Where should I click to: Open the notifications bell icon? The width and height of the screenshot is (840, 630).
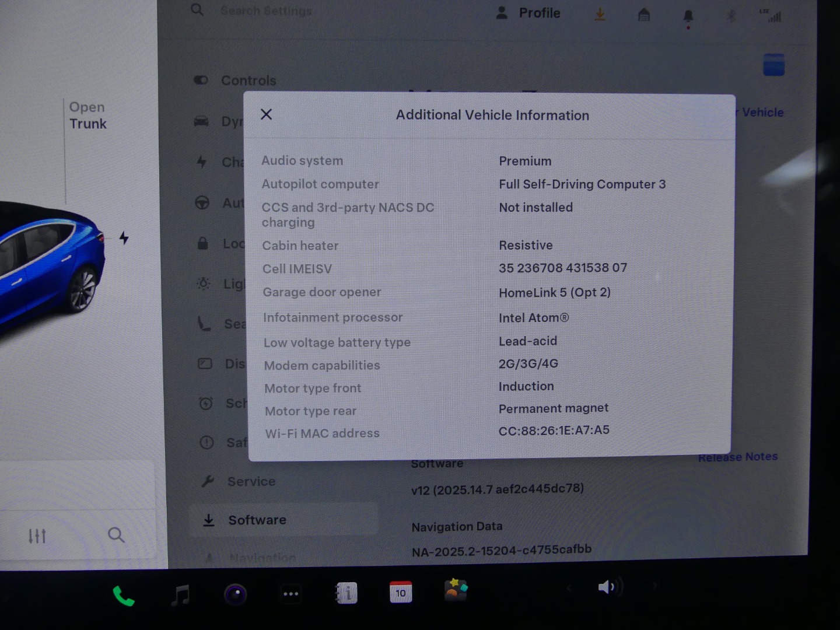[688, 16]
